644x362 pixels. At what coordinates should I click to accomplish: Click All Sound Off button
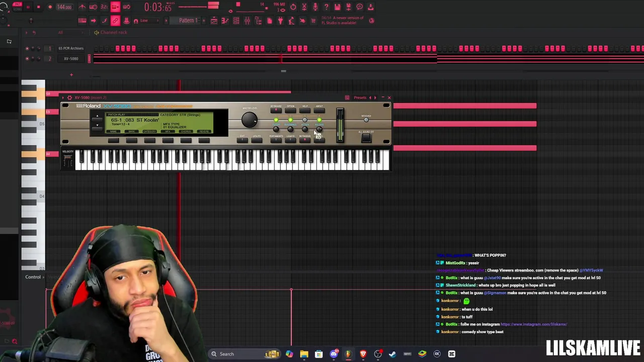pyautogui.click(x=366, y=138)
